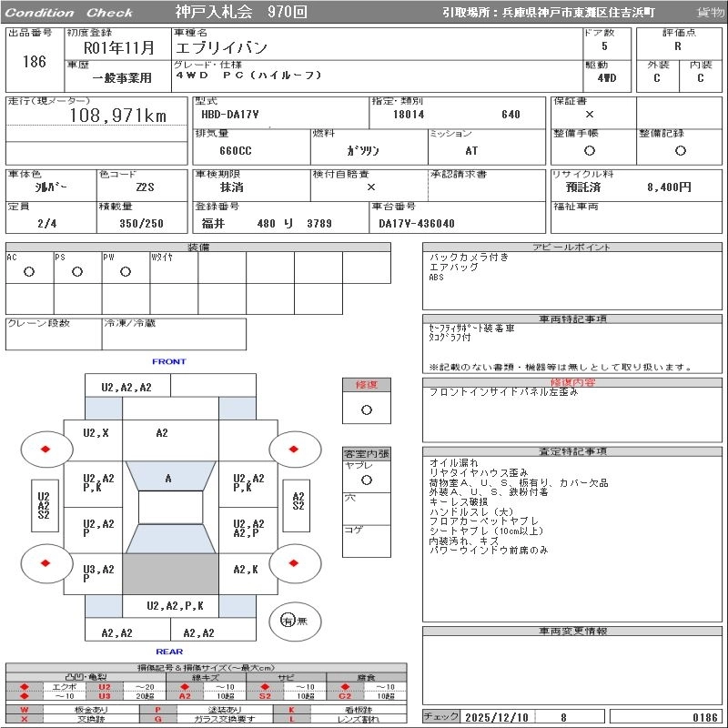
Task: Click the フロントインサイドパネル左歪み repair note
Action: (x=504, y=392)
